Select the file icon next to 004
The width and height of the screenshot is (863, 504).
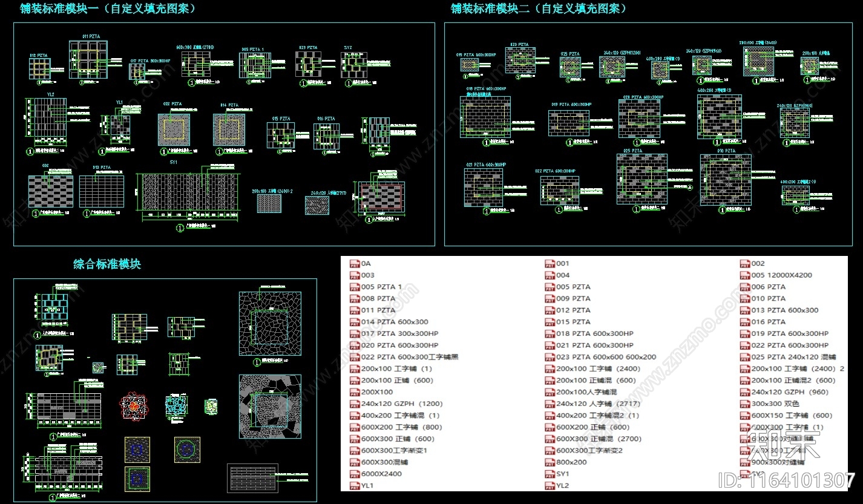[x=550, y=275]
